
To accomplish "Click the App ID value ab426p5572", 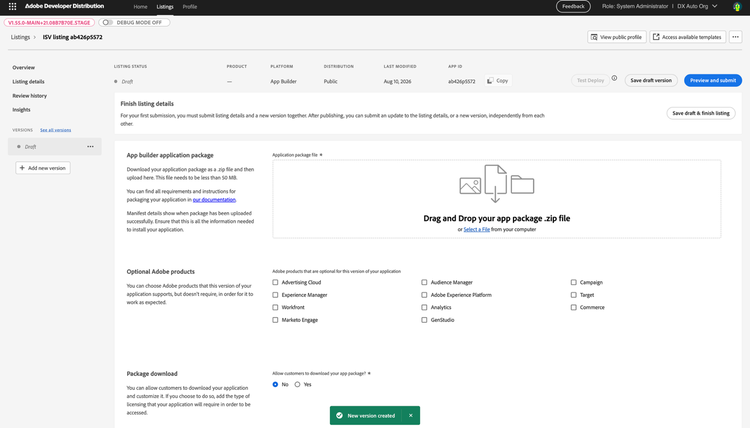I will point(462,81).
